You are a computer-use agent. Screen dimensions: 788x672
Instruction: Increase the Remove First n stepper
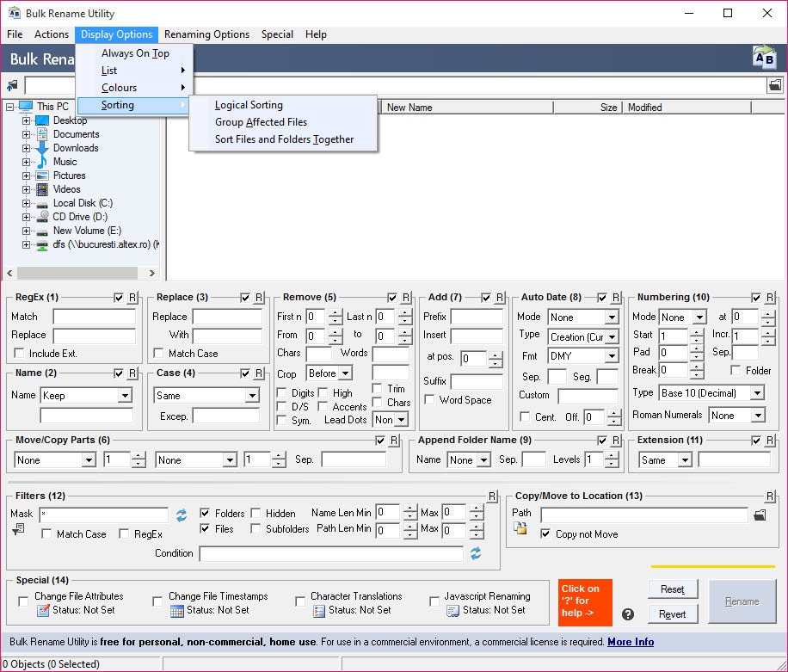(x=336, y=313)
